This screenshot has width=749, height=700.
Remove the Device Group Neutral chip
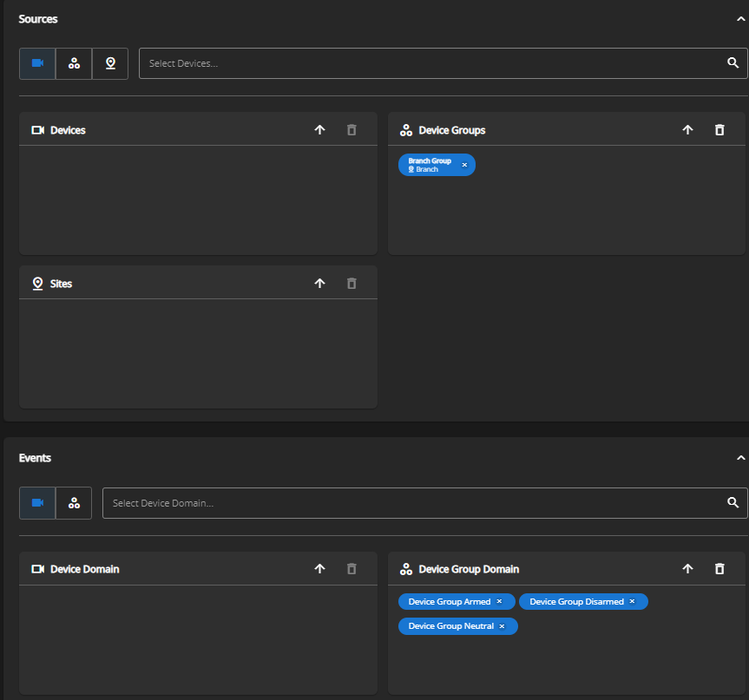502,626
